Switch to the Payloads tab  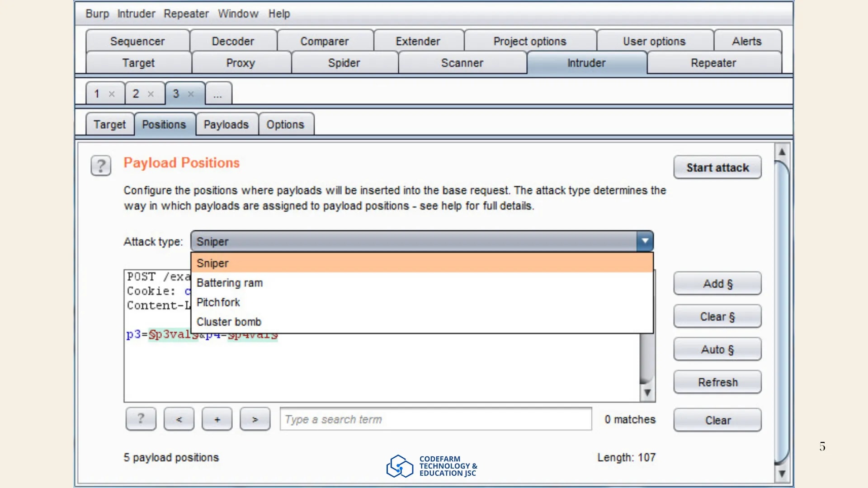pyautogui.click(x=226, y=124)
